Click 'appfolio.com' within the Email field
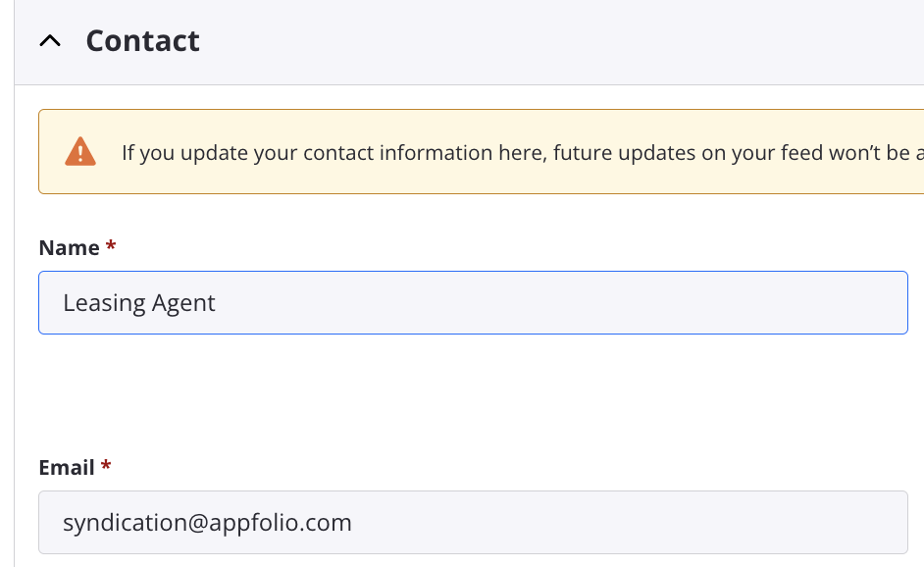924x567 pixels. click(280, 523)
